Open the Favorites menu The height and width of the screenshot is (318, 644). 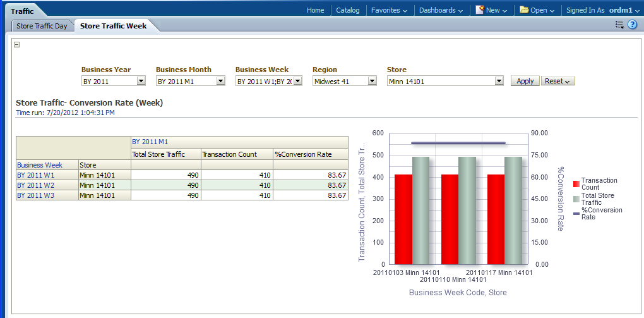pos(389,10)
